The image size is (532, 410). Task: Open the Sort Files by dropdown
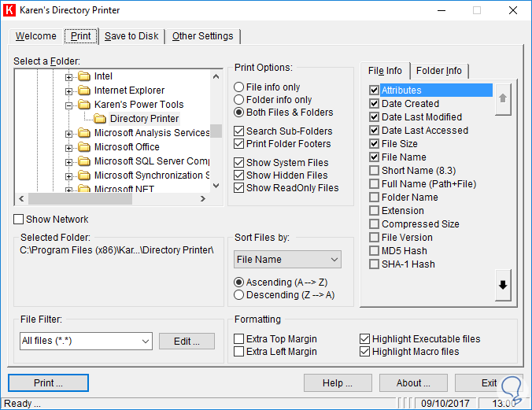pos(287,260)
